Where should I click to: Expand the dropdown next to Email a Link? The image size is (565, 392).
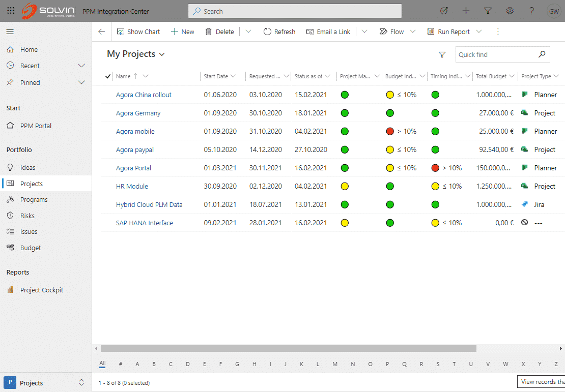[364, 32]
